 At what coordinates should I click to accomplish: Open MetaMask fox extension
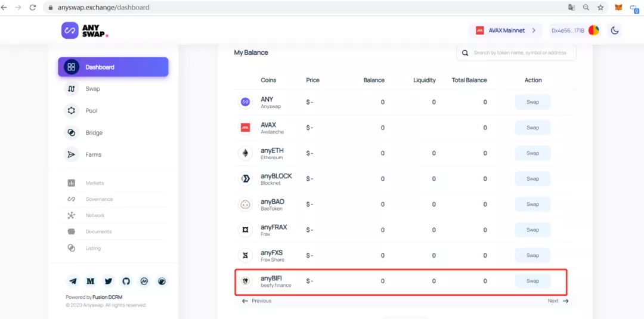(x=618, y=7)
